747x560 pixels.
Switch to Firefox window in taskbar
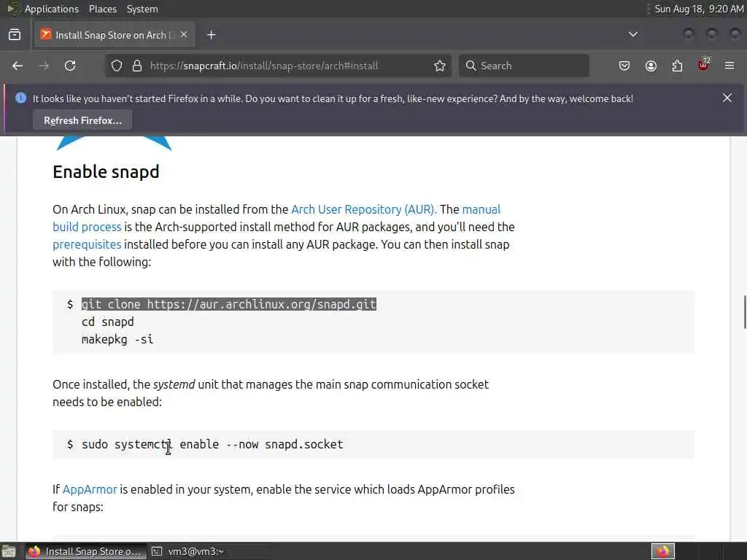[x=85, y=551]
